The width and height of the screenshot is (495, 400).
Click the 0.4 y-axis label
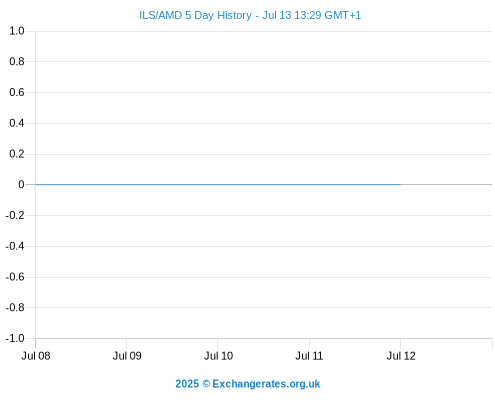(17, 123)
